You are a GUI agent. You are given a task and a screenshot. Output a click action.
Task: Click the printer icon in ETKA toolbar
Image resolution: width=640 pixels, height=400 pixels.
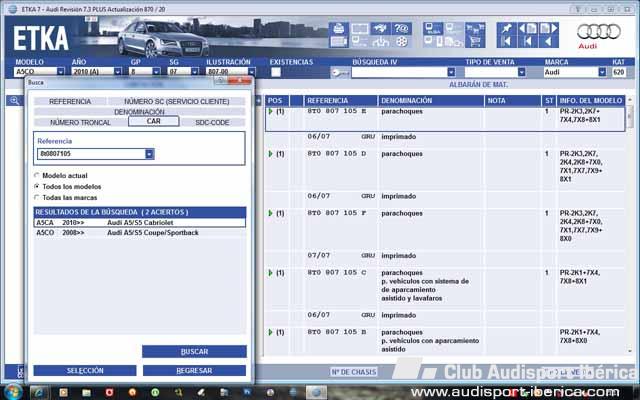pyautogui.click(x=339, y=29)
